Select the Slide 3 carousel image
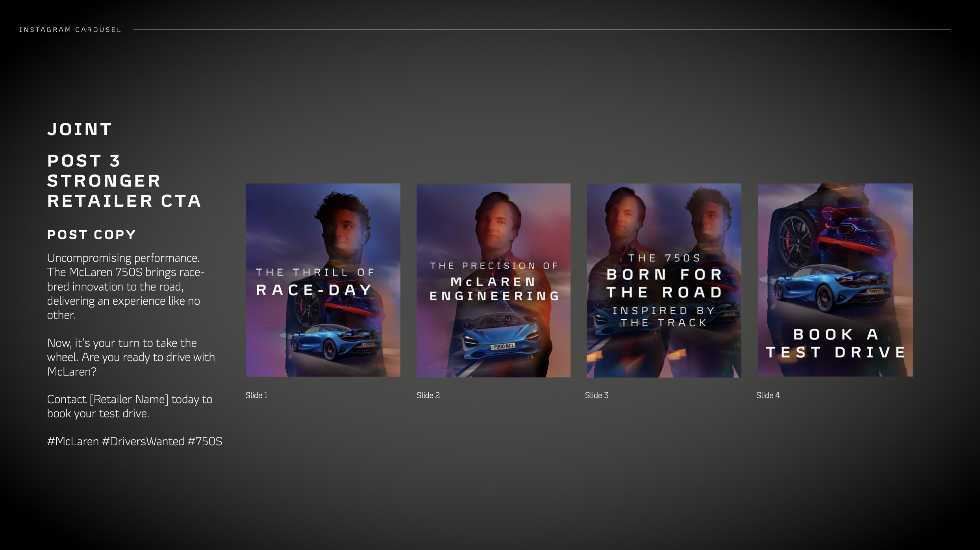980x550 pixels. 664,280
